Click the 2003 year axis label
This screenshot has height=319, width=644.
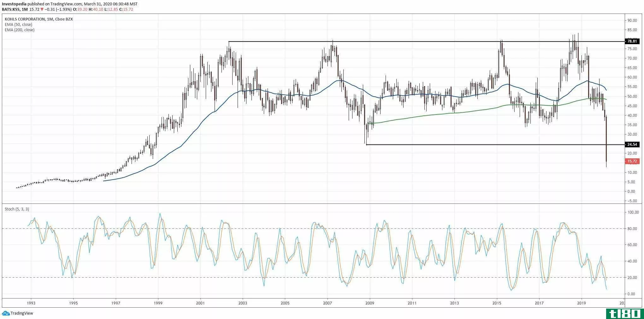[x=243, y=303]
